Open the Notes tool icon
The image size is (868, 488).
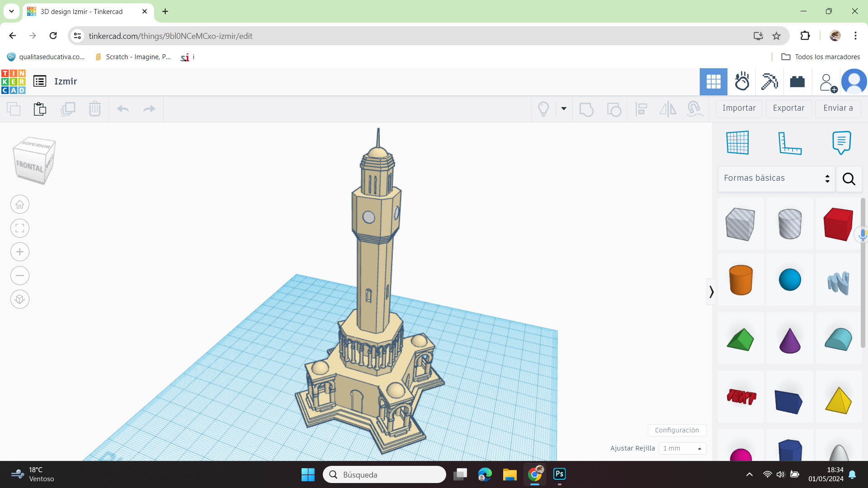tap(841, 143)
